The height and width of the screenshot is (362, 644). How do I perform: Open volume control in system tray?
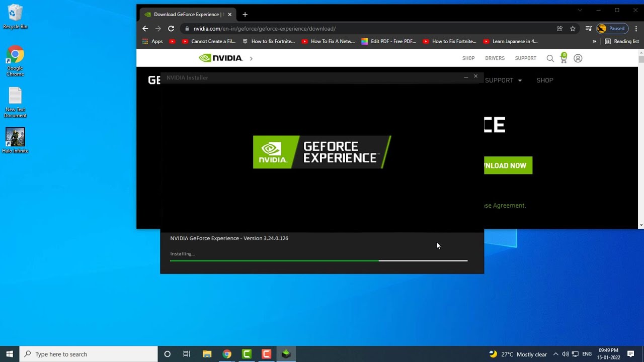pyautogui.click(x=565, y=354)
